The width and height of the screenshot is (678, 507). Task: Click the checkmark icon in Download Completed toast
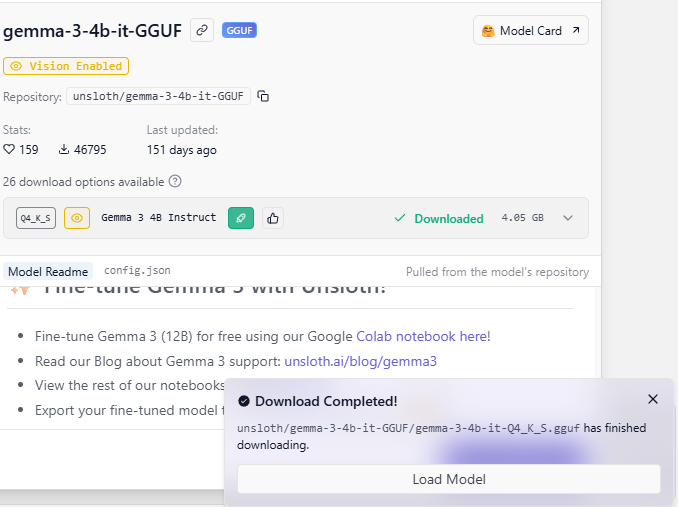(x=244, y=401)
